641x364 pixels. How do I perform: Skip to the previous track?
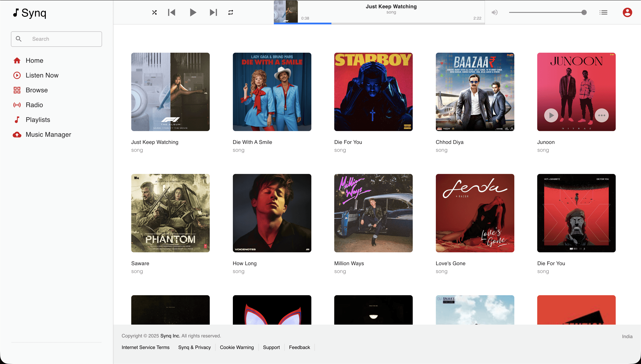point(172,12)
